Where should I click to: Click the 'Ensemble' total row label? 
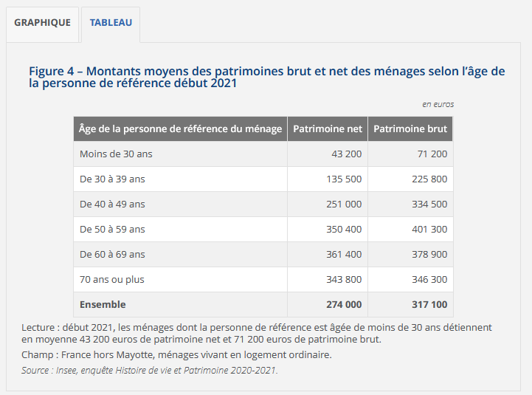coord(103,304)
